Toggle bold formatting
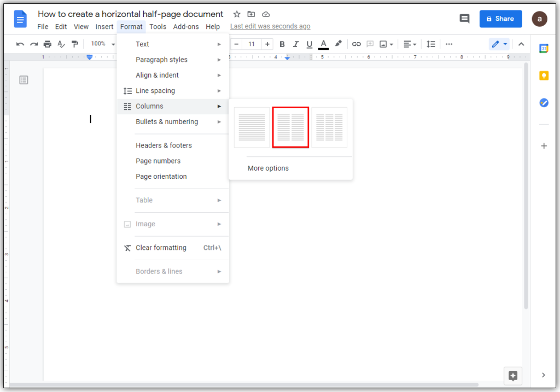Viewport: 560px width, 392px height. [x=282, y=44]
